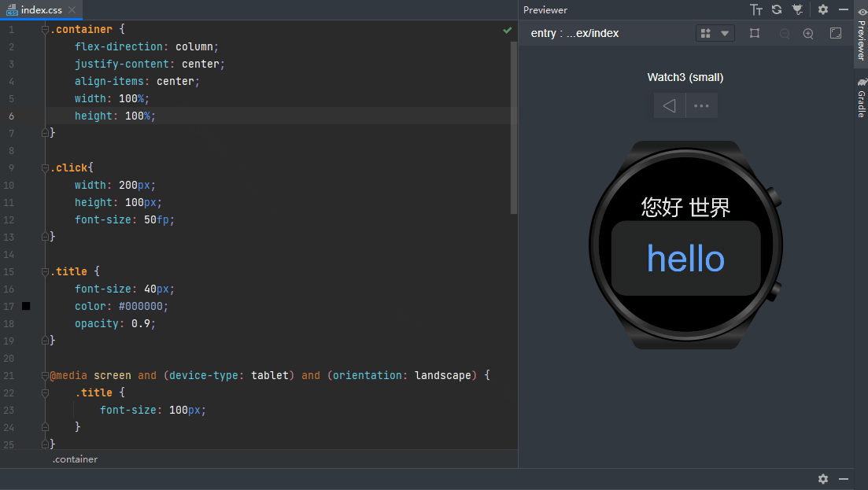Open the Inspector (Tt) icon in Previewer
Image resolution: width=868 pixels, height=490 pixels.
pyautogui.click(x=755, y=10)
